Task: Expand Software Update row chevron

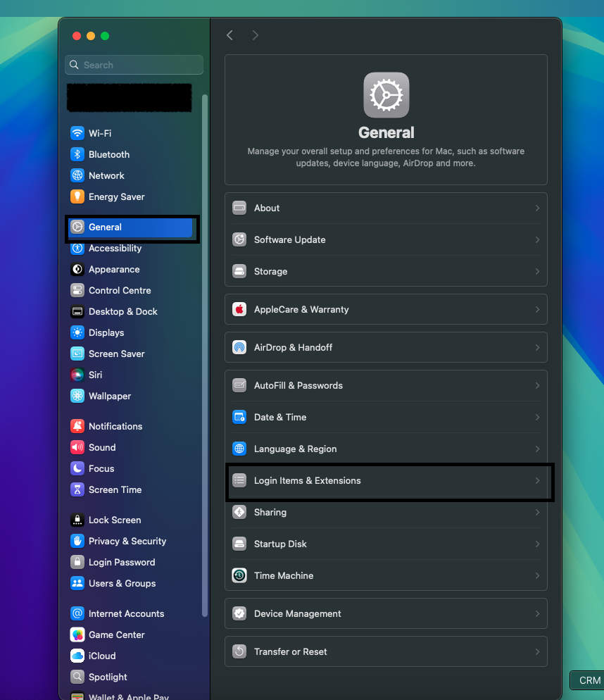Action: tap(537, 239)
